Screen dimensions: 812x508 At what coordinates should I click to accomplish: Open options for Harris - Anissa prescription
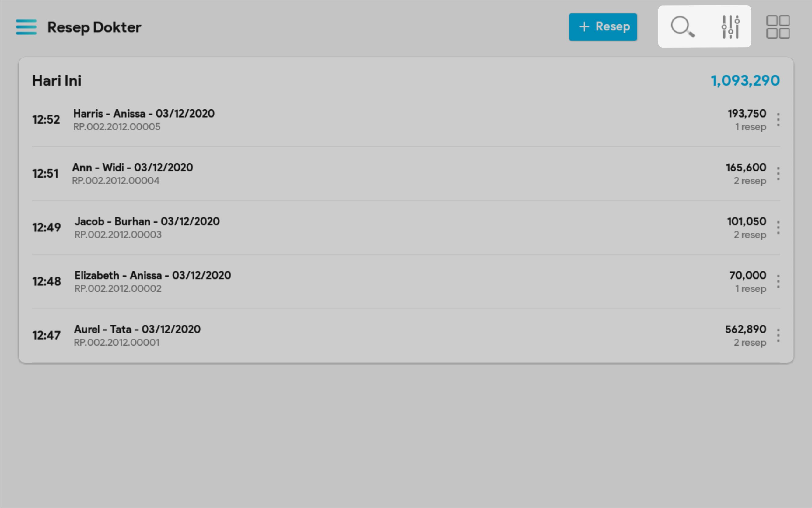tap(778, 120)
